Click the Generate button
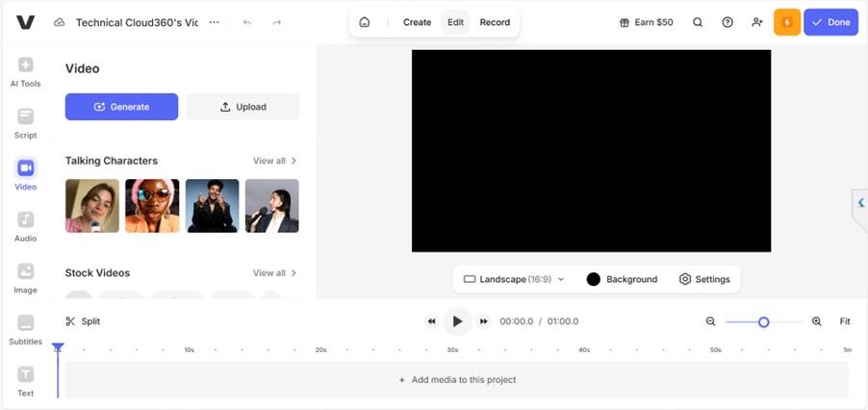The width and height of the screenshot is (868, 410). pos(122,107)
